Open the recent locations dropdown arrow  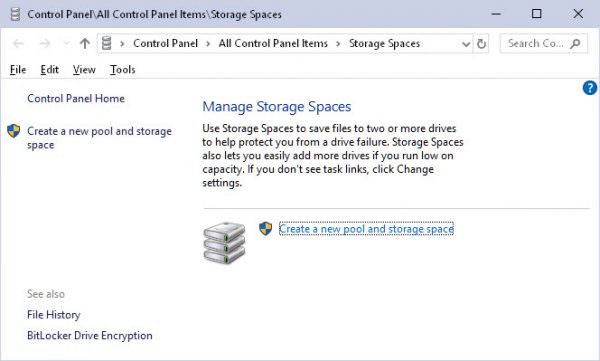tap(66, 43)
